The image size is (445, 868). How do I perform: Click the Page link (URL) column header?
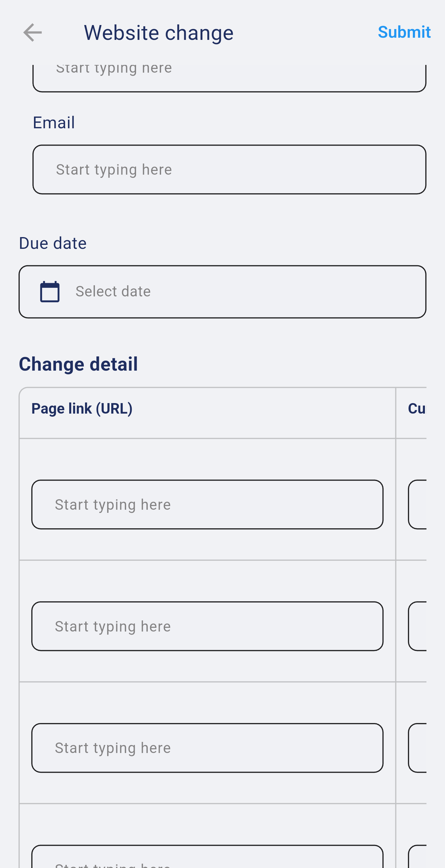[x=82, y=409]
